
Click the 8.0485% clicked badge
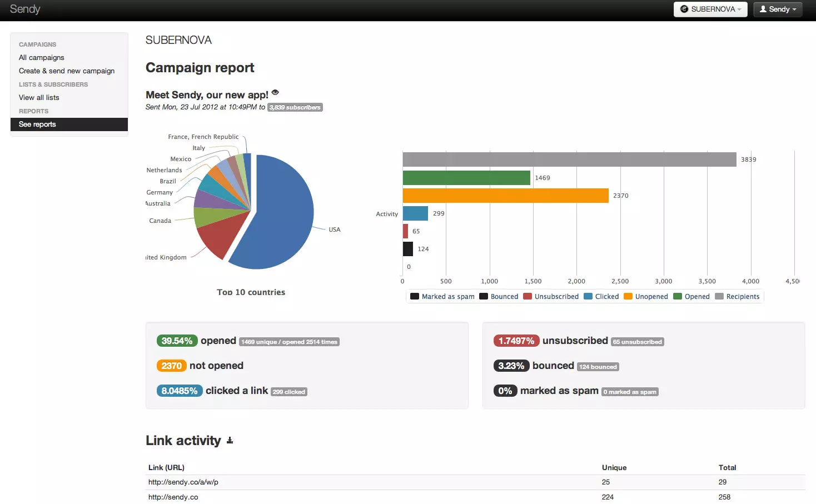point(180,391)
